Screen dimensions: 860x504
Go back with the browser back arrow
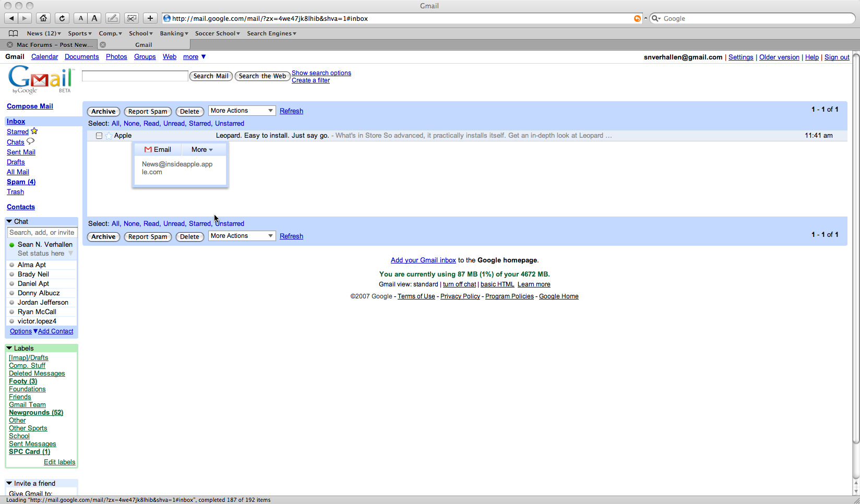click(x=11, y=18)
